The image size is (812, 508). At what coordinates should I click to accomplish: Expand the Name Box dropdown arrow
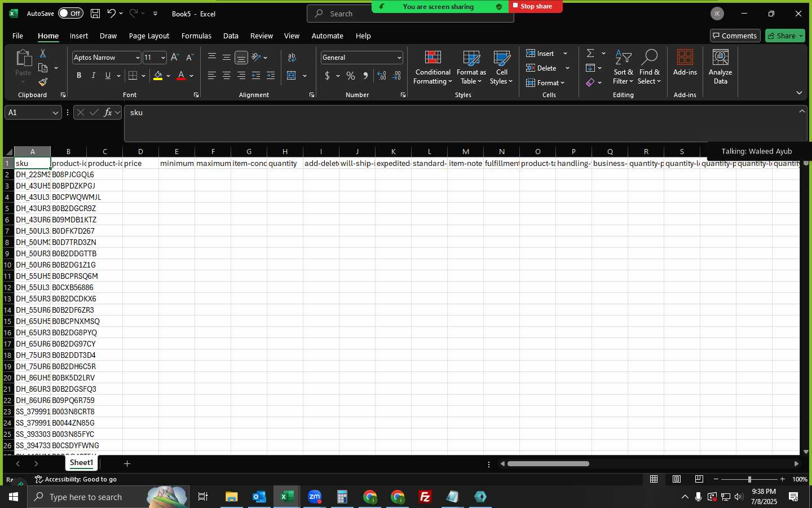tap(55, 113)
